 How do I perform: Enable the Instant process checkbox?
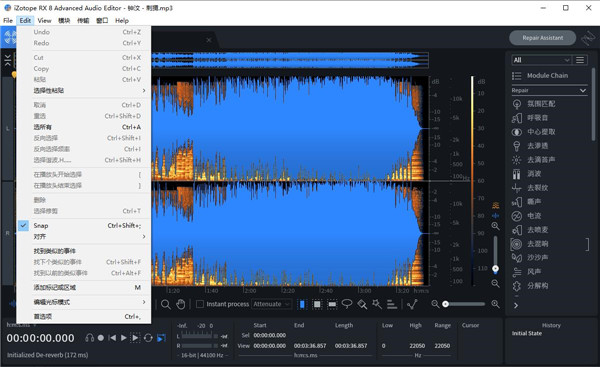pyautogui.click(x=199, y=304)
